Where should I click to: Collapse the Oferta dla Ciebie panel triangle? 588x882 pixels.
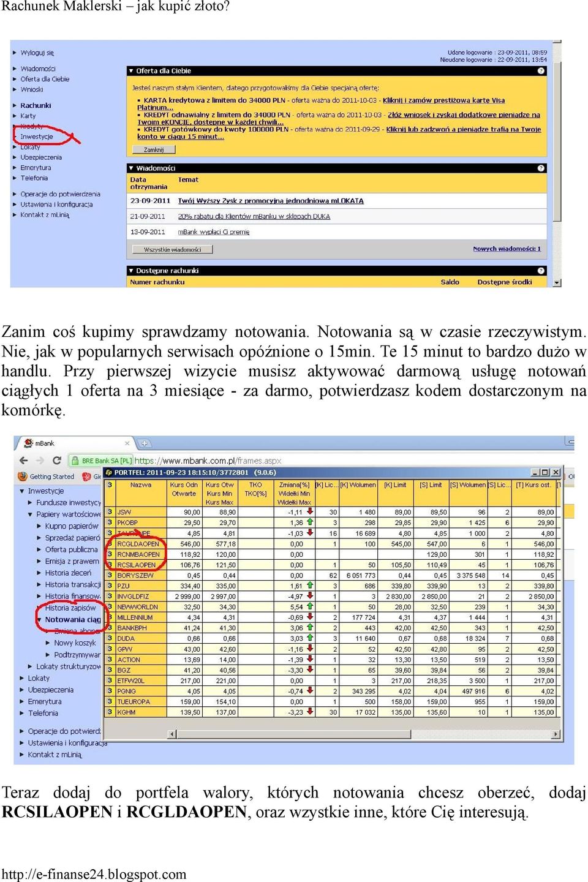click(x=131, y=71)
